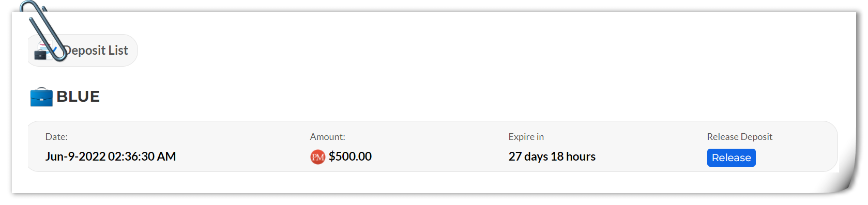Screen dimensions: 868x205
Task: Click the 27 days 18 hours text
Action: coord(552,156)
